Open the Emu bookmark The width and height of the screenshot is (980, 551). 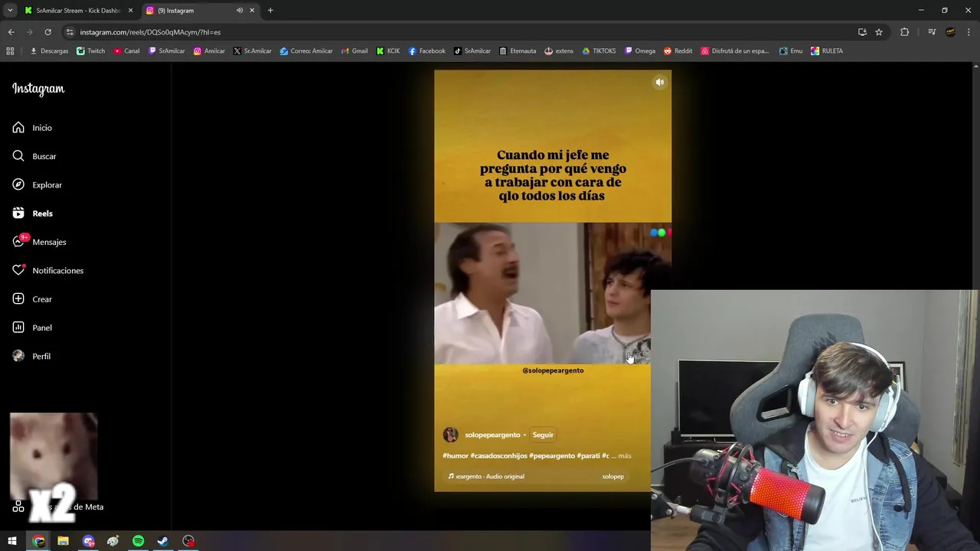tap(791, 51)
